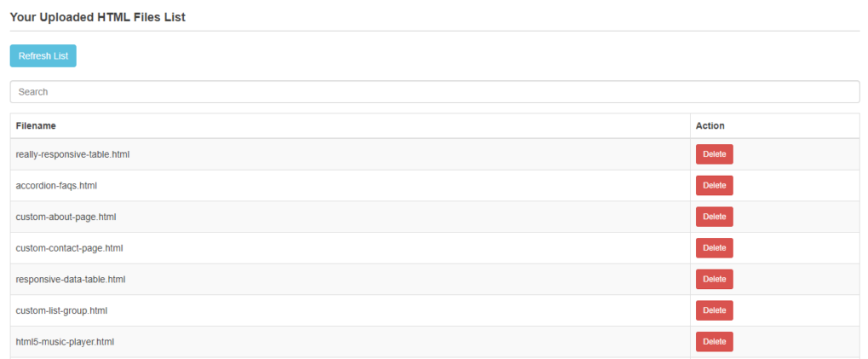
Task: Hit Delete beside custom-list-group.html
Action: pyautogui.click(x=714, y=310)
